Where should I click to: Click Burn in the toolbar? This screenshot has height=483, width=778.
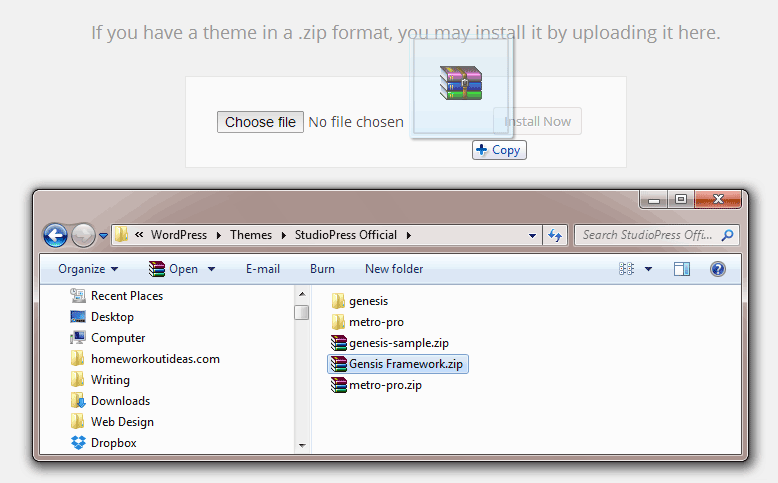(322, 269)
